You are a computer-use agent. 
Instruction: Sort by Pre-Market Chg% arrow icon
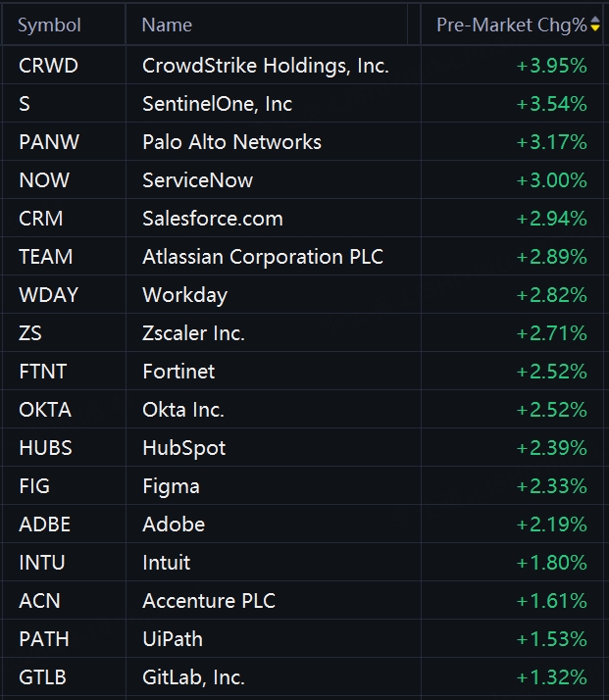click(x=595, y=25)
